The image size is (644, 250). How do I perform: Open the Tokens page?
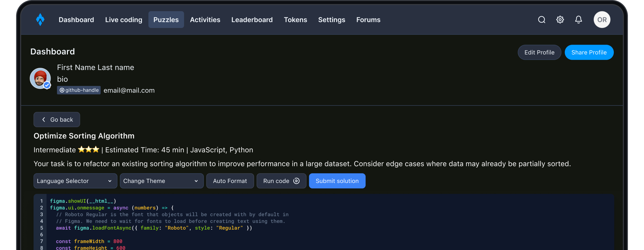click(295, 20)
